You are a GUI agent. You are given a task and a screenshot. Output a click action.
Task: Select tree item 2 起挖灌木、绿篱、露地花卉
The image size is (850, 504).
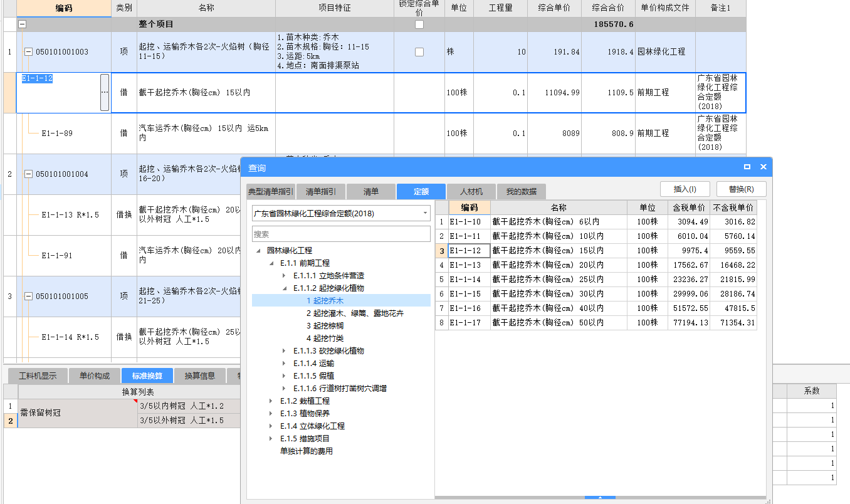(x=355, y=313)
